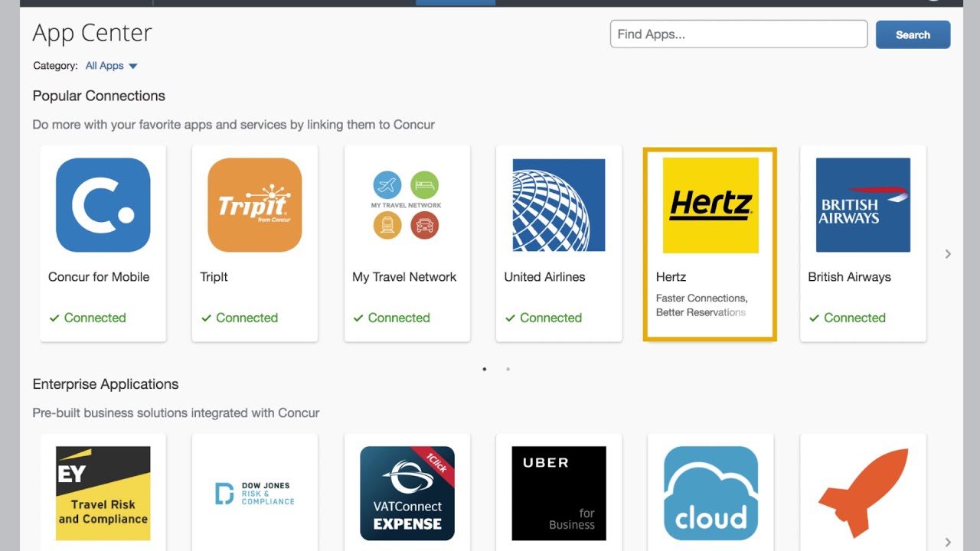Click the Concur for Mobile title

pyautogui.click(x=99, y=277)
